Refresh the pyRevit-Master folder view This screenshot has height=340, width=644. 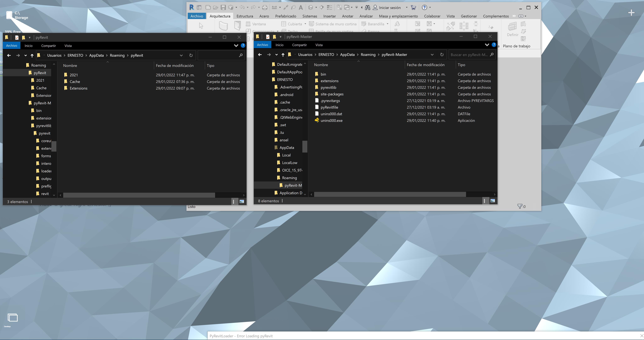[x=442, y=55]
